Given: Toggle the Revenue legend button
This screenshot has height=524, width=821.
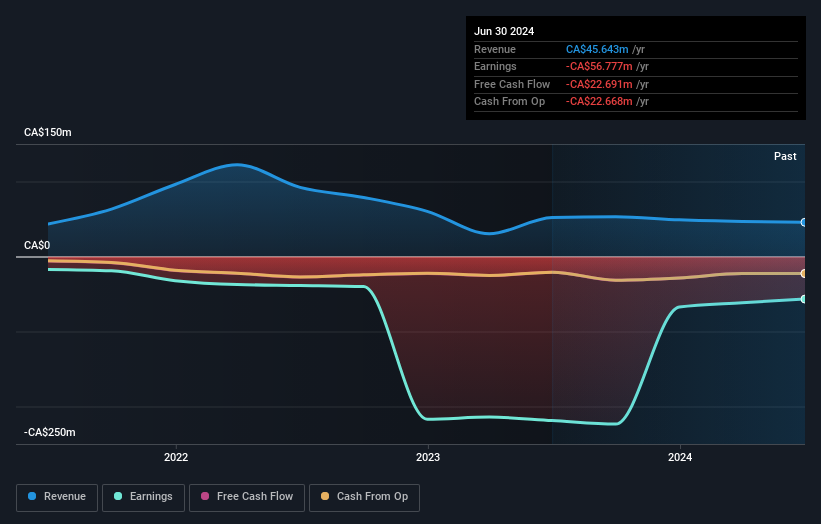Looking at the screenshot, I should point(57,497).
